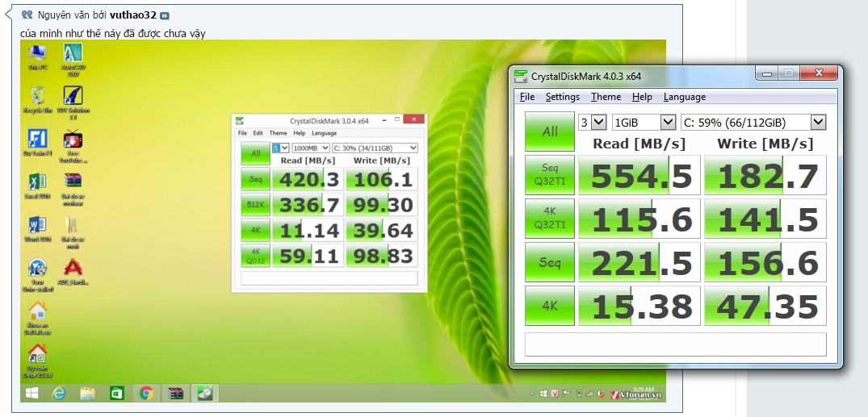Open the Khoa so house icon
The image size is (868, 417).
[x=38, y=319]
